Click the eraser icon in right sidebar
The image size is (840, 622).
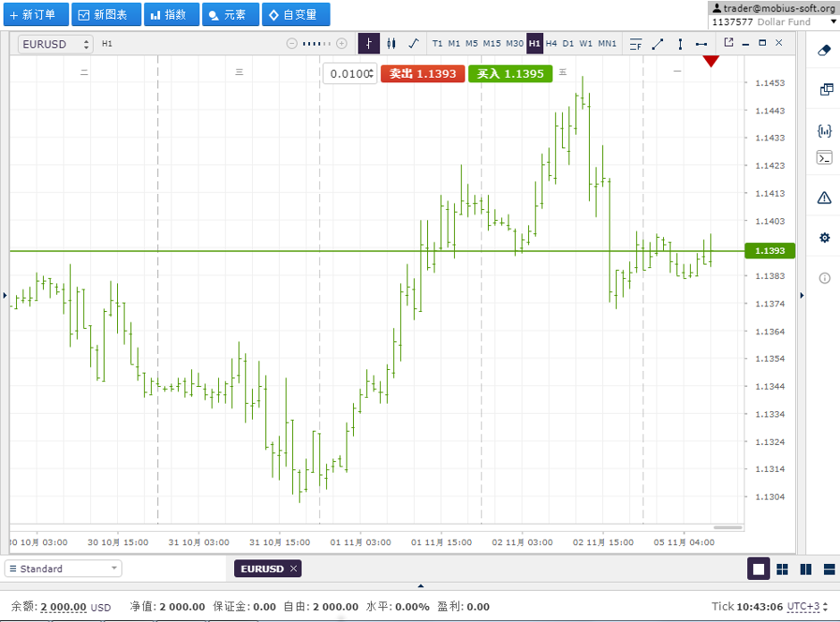pyautogui.click(x=825, y=50)
